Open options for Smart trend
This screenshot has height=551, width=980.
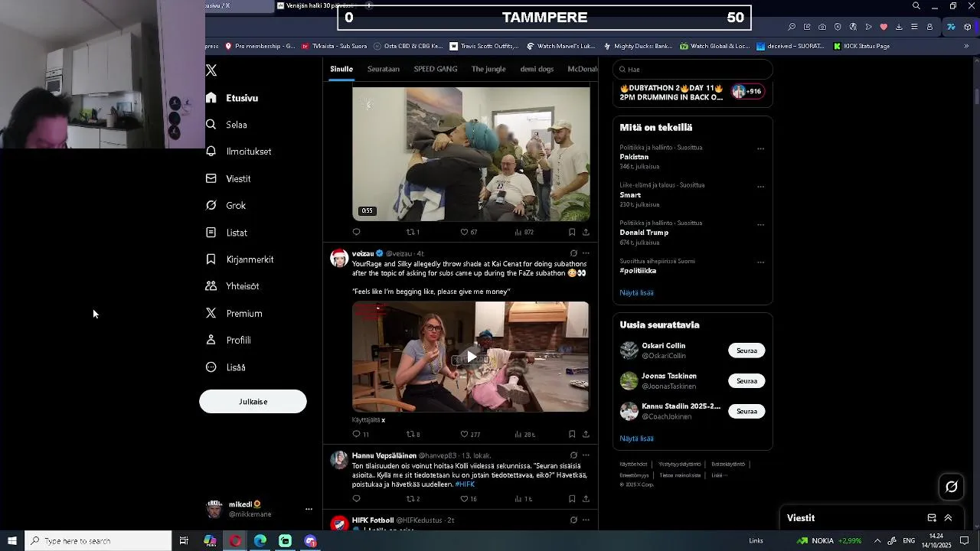[760, 186]
